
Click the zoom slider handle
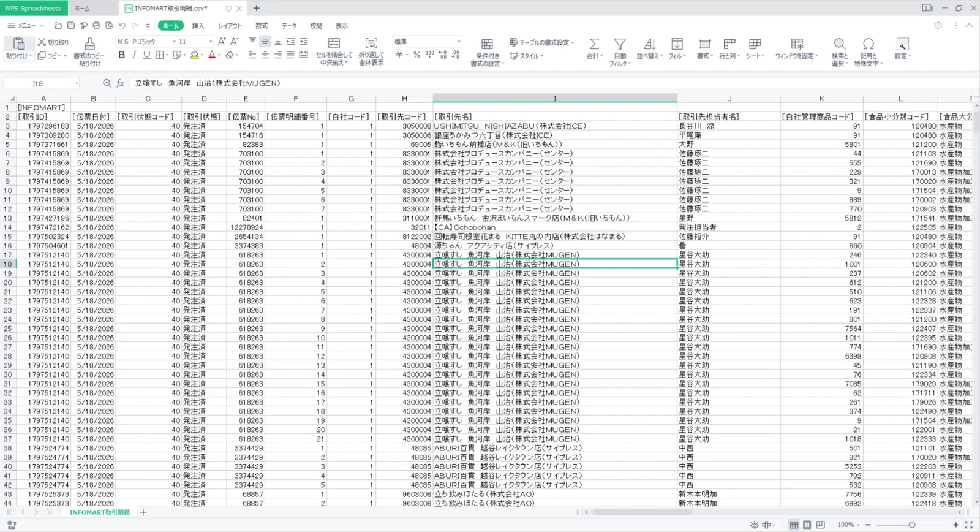pos(912,525)
